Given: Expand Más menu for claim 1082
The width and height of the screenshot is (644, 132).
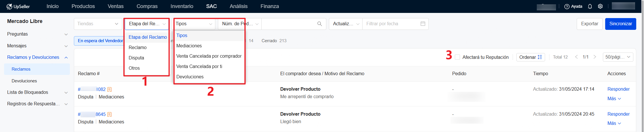Looking at the screenshot, I should coord(614,99).
